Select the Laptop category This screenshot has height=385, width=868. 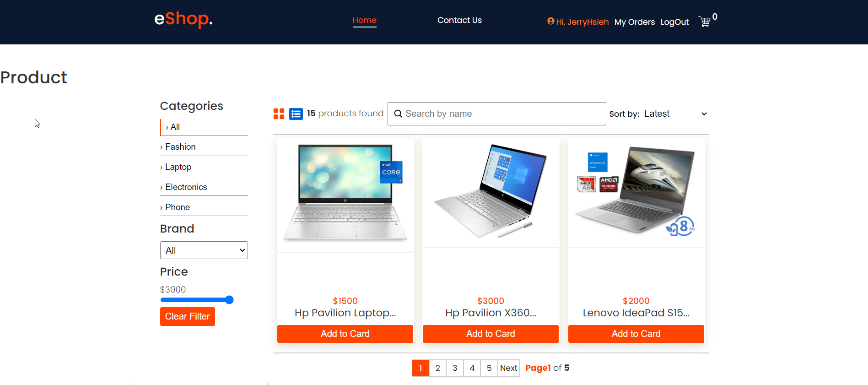click(178, 167)
